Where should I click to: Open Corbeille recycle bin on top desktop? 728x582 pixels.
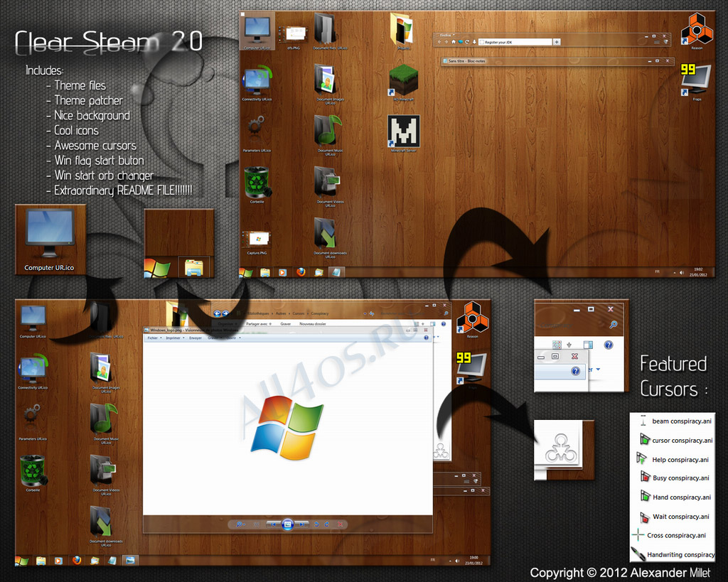coord(257,185)
